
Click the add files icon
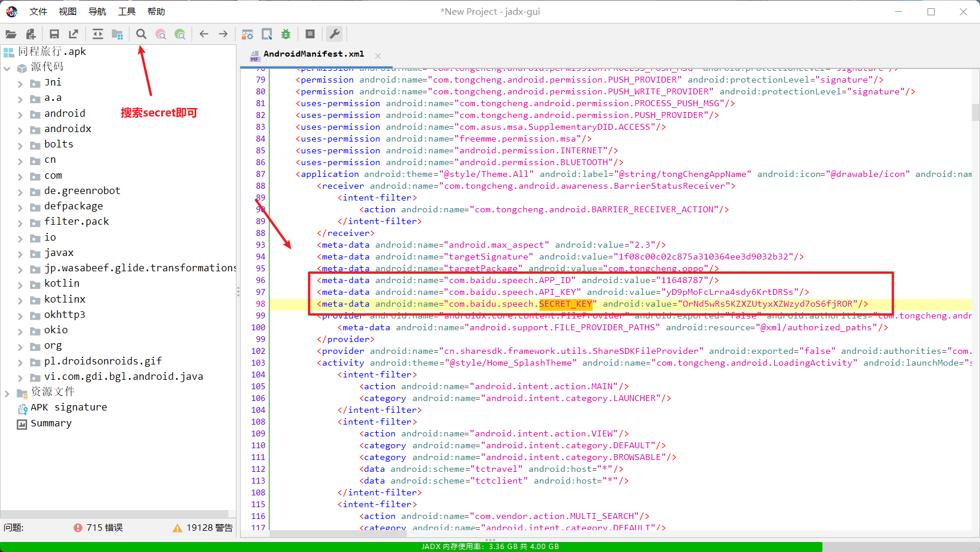tap(31, 34)
